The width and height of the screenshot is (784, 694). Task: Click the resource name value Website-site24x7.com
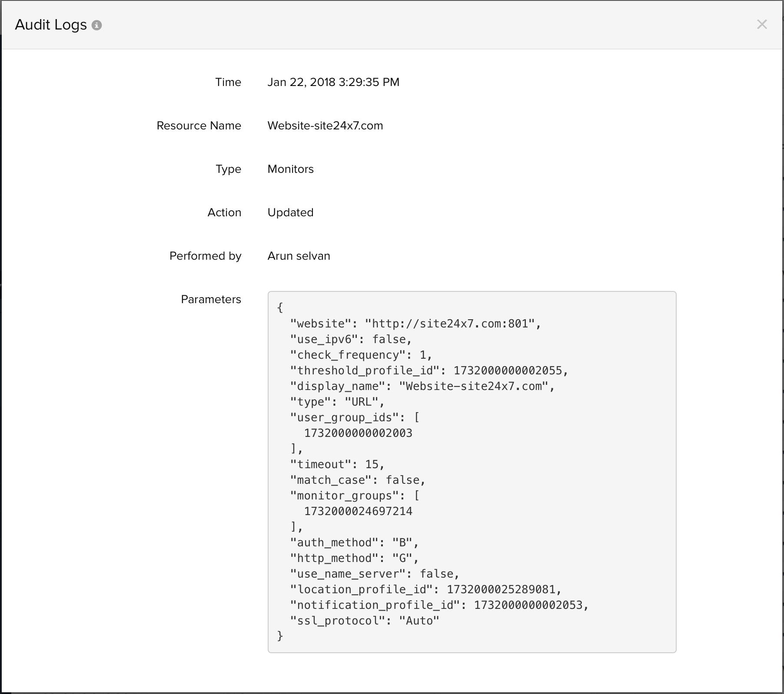325,126
